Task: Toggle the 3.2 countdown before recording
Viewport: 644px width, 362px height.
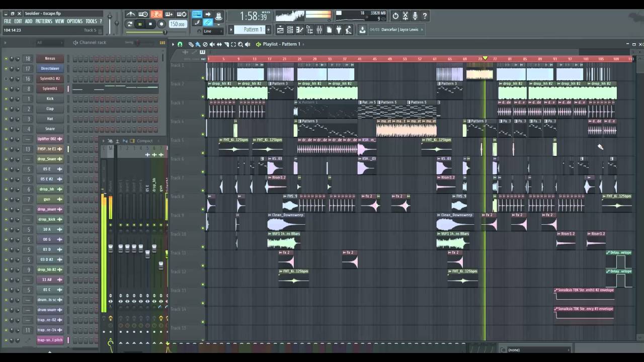Action: [x=156, y=15]
